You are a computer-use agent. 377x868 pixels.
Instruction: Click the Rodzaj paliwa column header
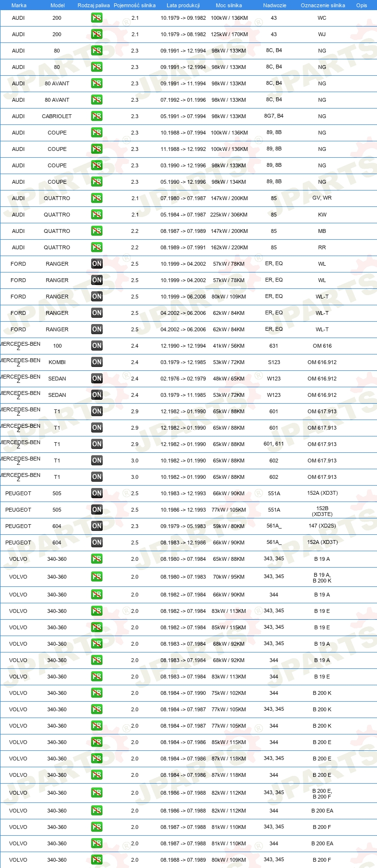coord(94,5)
